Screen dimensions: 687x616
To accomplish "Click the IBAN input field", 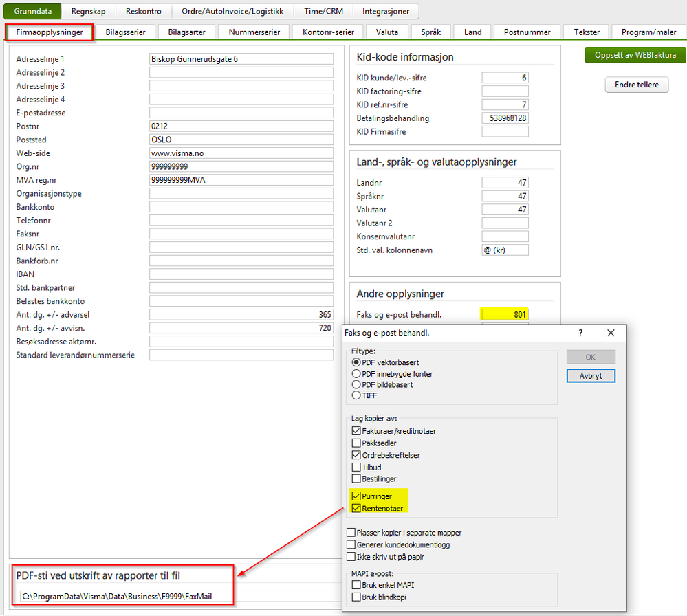I will tap(241, 274).
